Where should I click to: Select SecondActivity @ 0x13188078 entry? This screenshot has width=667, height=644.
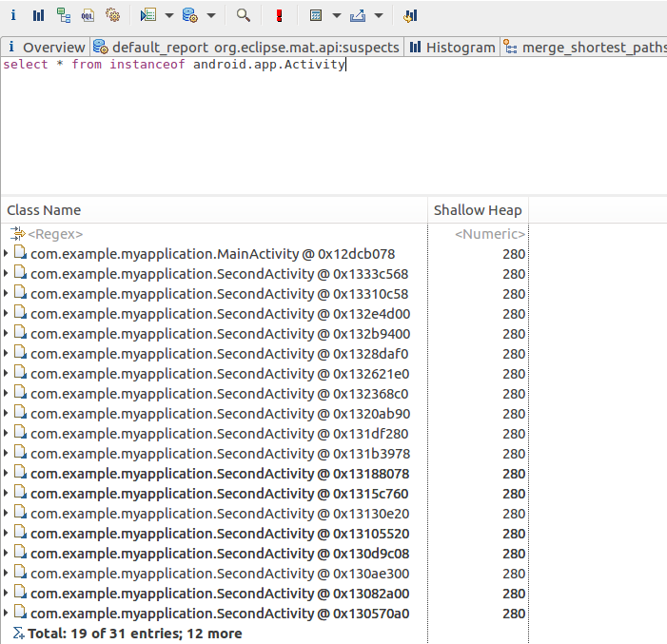220,474
